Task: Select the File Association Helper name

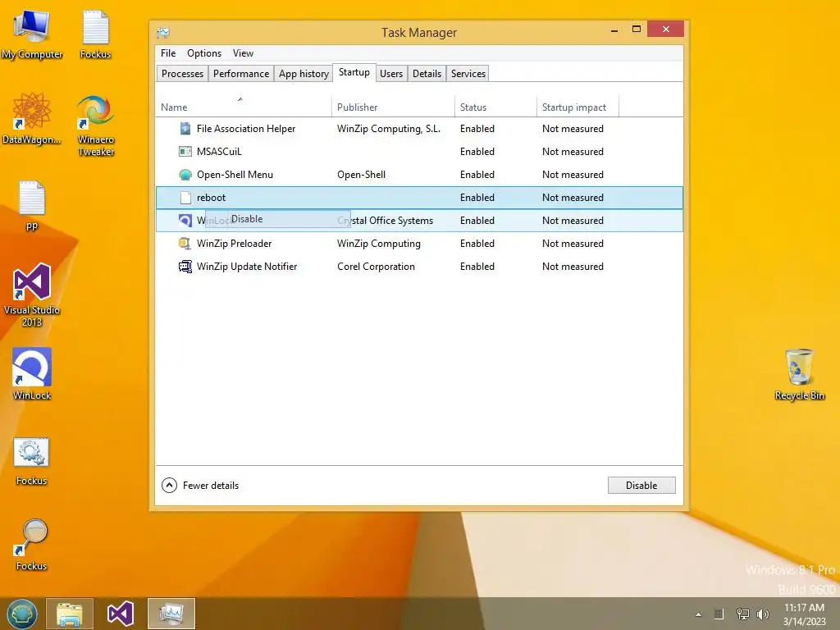Action: (x=246, y=129)
